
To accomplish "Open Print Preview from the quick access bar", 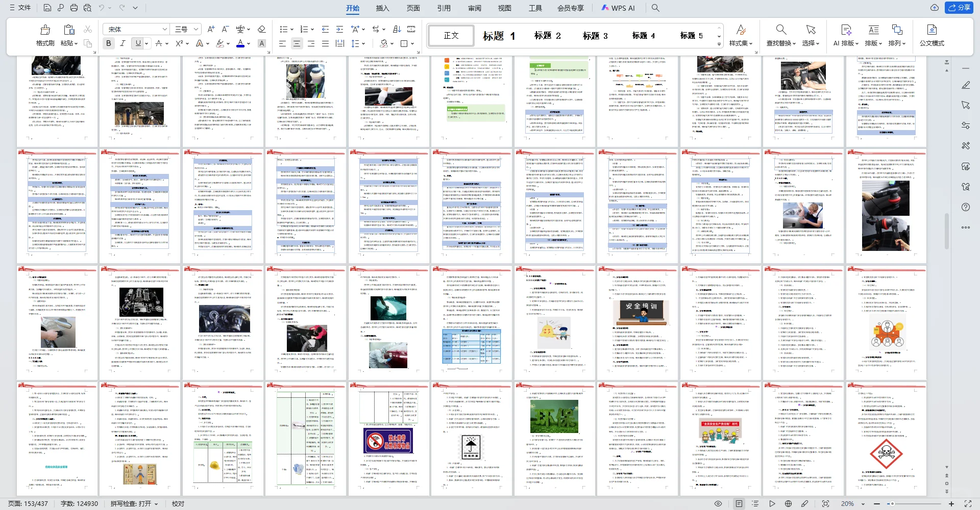I will 88,8.
